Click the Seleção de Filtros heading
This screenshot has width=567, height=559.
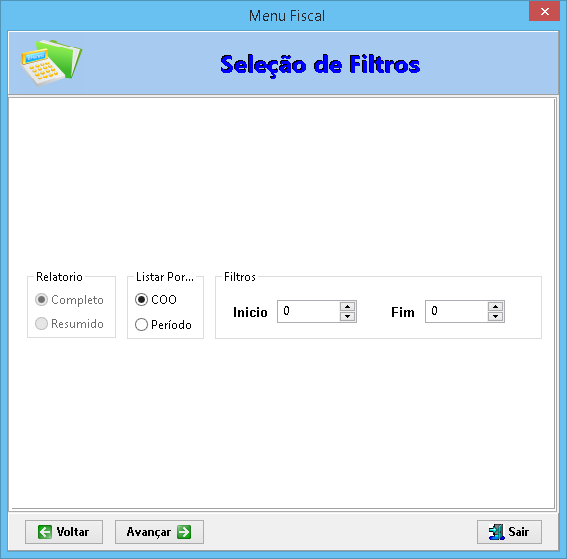pos(320,65)
